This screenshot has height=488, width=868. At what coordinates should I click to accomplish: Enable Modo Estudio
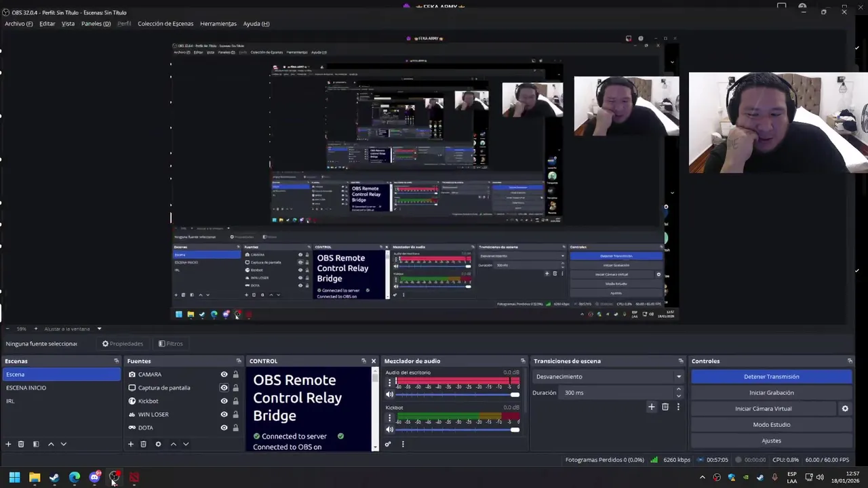coord(772,425)
